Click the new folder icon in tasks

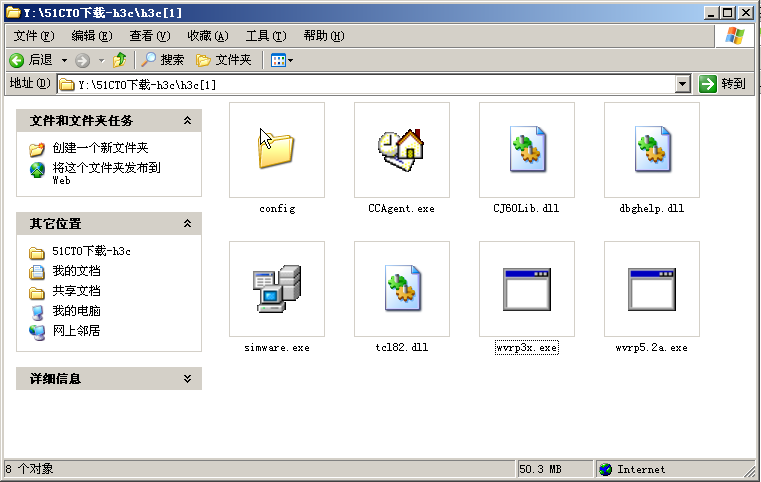click(37, 149)
